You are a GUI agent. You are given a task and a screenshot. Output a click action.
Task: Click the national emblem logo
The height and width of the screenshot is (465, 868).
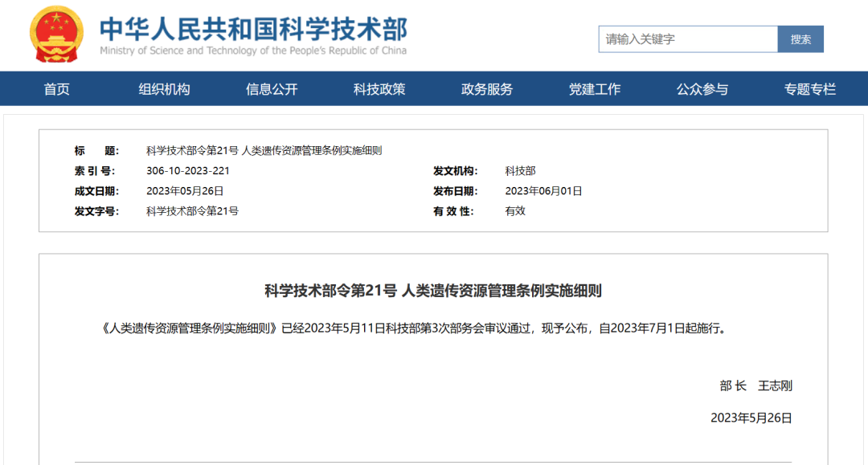[56, 35]
